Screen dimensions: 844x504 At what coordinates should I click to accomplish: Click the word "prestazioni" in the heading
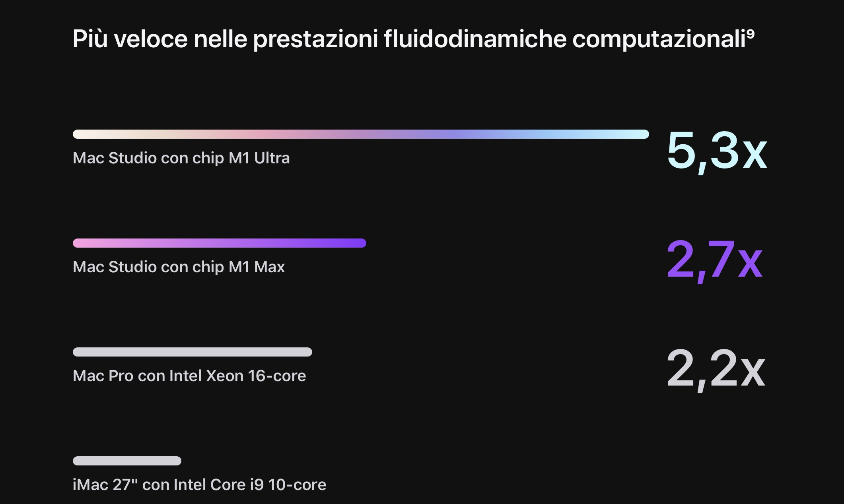(315, 39)
